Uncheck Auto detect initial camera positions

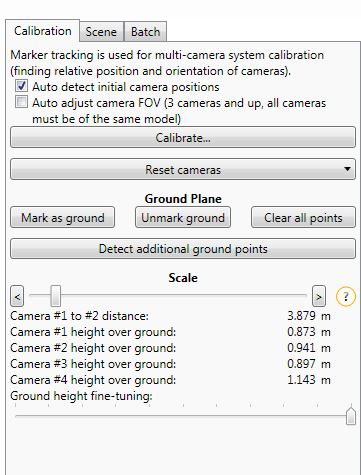point(21,86)
